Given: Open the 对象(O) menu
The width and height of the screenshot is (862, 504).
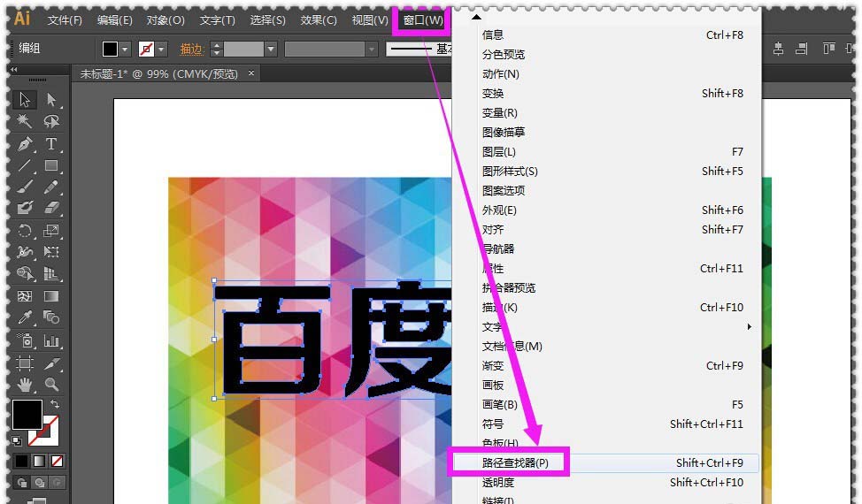Looking at the screenshot, I should click(165, 20).
